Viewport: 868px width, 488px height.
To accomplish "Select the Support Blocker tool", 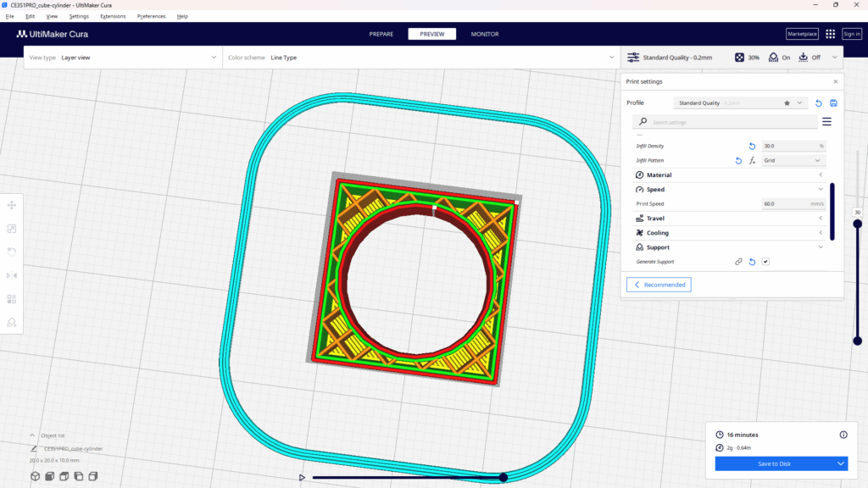I will [12, 322].
